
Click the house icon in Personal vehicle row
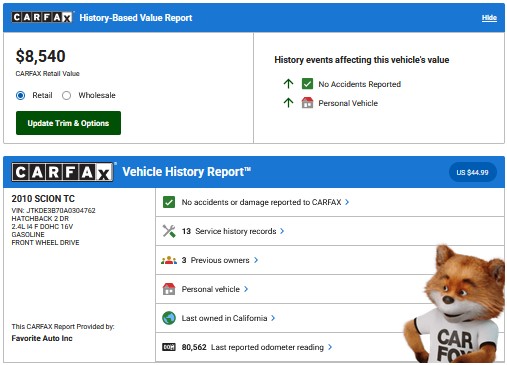coord(169,289)
